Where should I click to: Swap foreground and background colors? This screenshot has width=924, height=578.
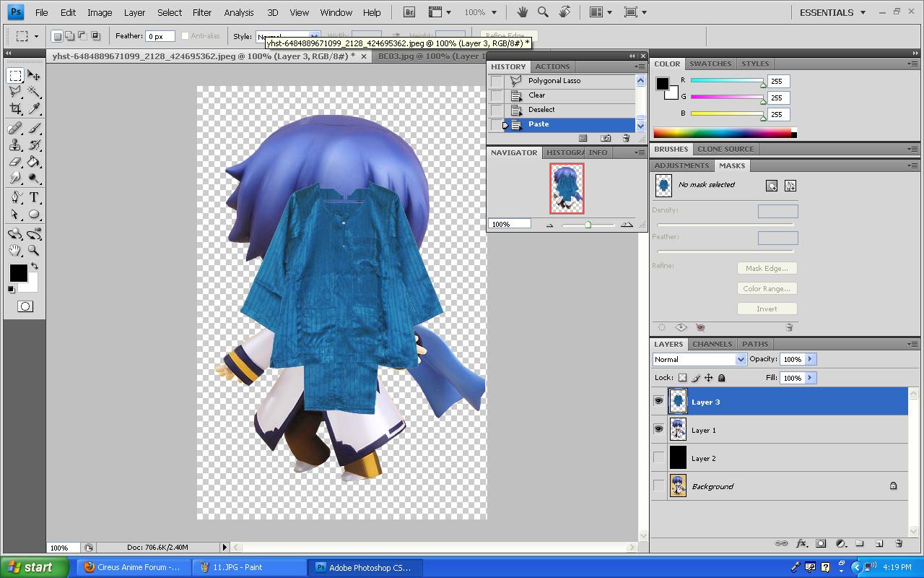[x=34, y=267]
